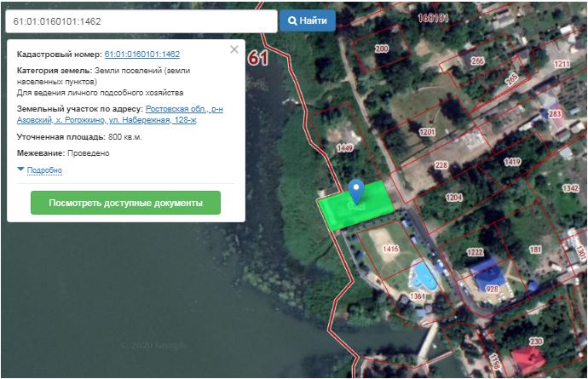Click the Найти search button
Viewport: 588px width, 379px height.
pos(308,20)
